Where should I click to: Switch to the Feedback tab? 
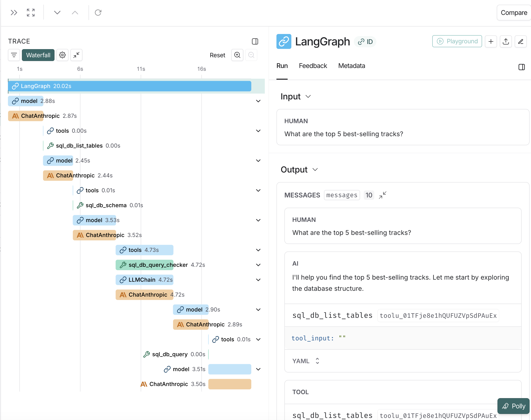[313, 66]
